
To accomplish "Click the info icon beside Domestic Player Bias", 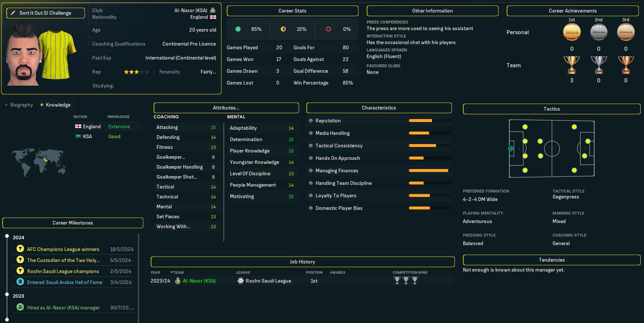I will point(311,208).
